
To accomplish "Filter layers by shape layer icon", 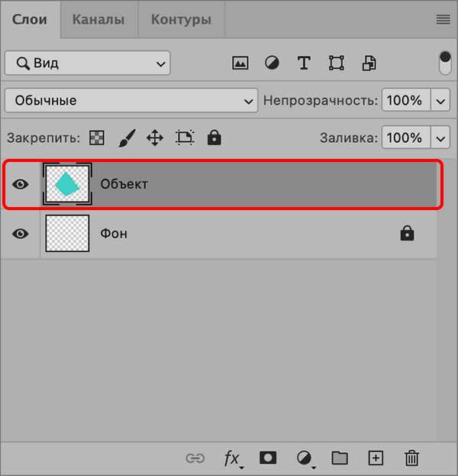I will [x=336, y=63].
